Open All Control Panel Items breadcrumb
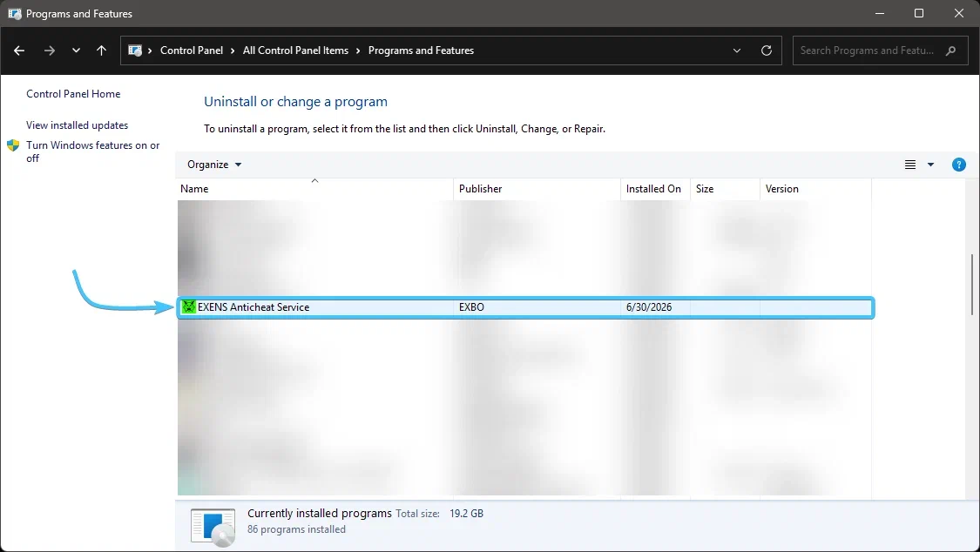 click(295, 50)
